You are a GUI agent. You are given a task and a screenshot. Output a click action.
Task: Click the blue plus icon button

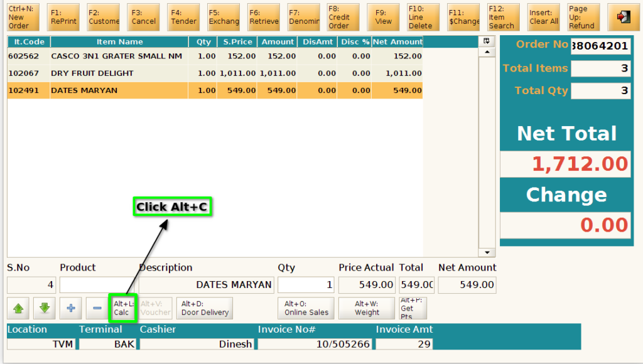[71, 308]
